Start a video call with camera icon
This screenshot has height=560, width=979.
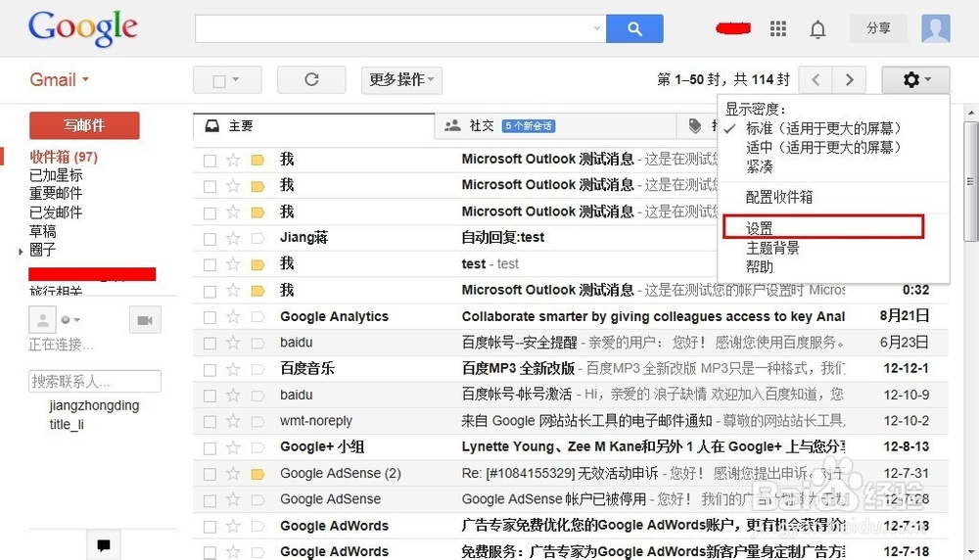[145, 320]
